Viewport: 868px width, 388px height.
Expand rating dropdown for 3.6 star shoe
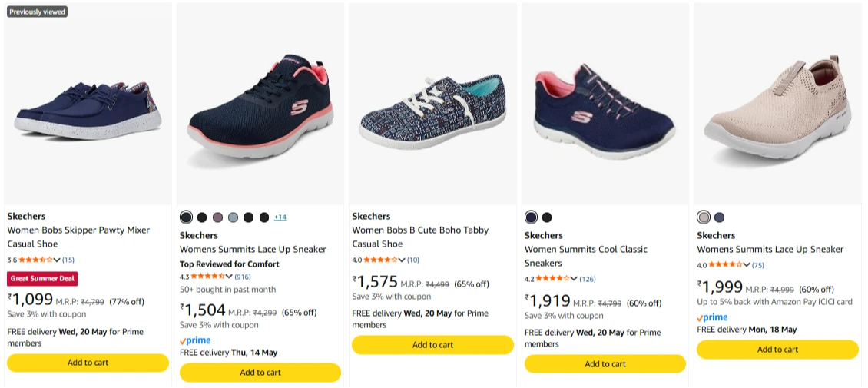pyautogui.click(x=57, y=260)
